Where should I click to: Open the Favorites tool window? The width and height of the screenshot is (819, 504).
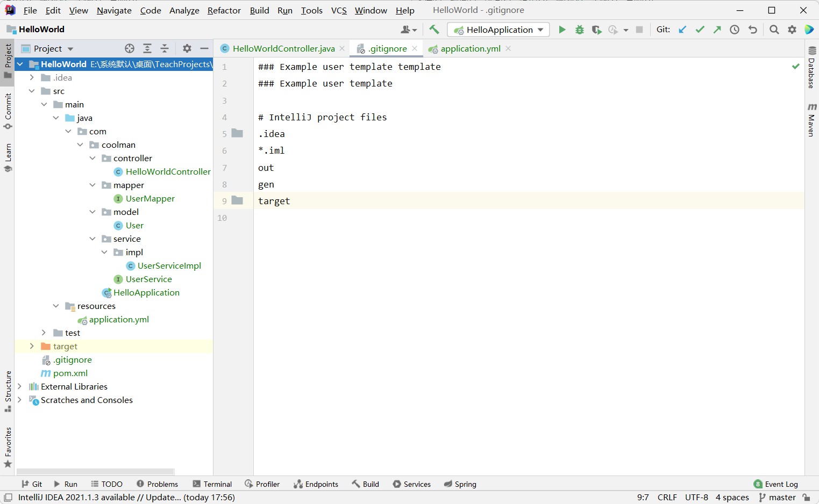[8, 447]
